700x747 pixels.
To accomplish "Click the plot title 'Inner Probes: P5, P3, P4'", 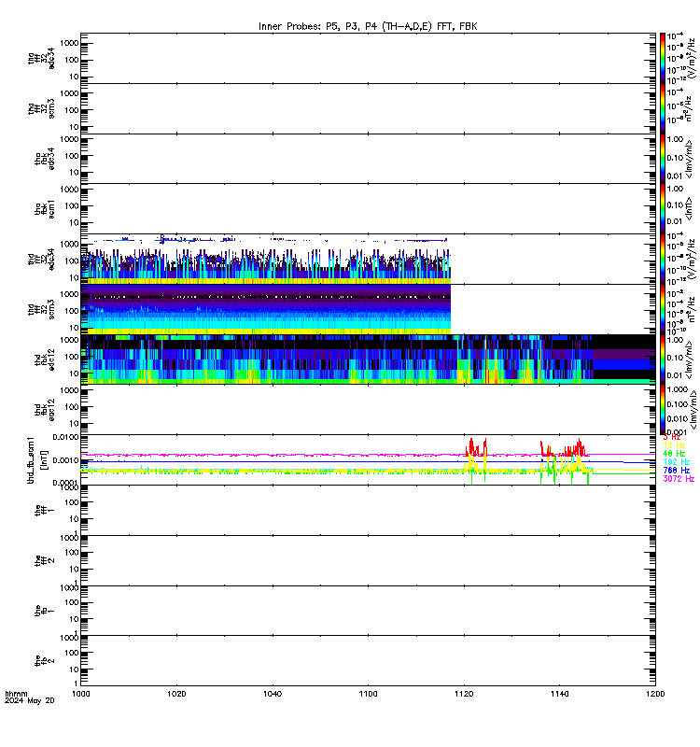I will click(319, 27).
